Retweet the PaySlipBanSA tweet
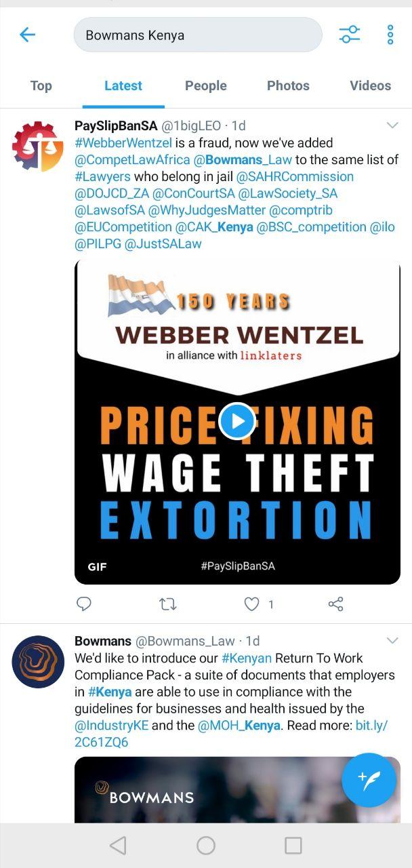 (x=167, y=604)
